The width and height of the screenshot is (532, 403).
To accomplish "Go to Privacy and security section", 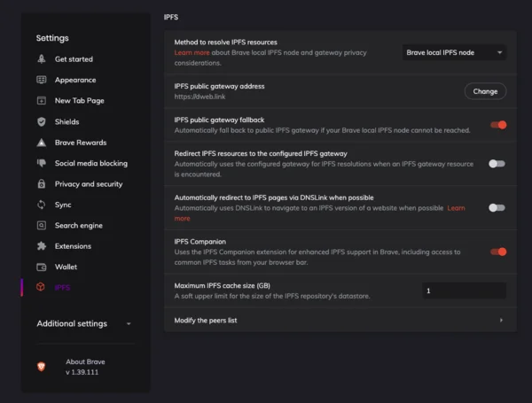I will coord(89,184).
